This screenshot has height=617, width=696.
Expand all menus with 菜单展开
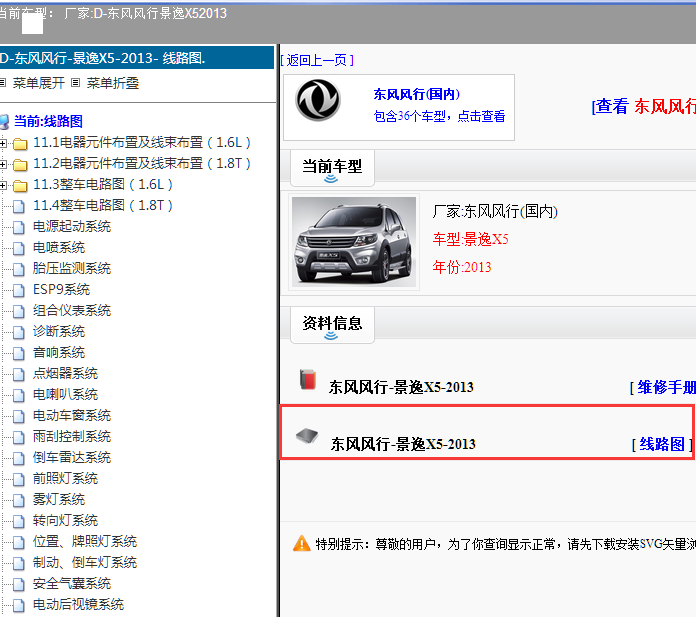(38, 83)
